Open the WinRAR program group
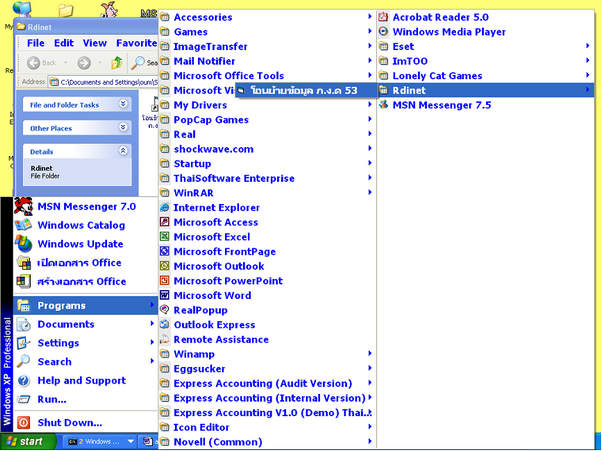 click(195, 193)
